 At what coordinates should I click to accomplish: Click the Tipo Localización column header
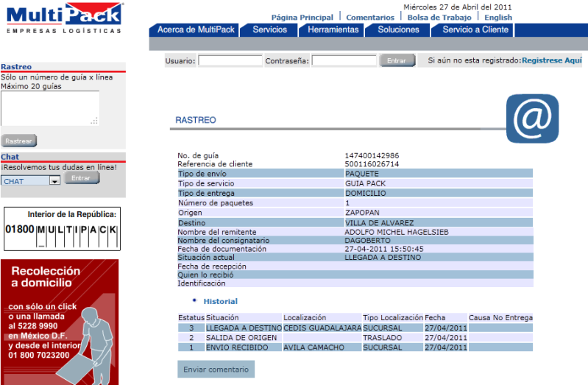tap(393, 317)
